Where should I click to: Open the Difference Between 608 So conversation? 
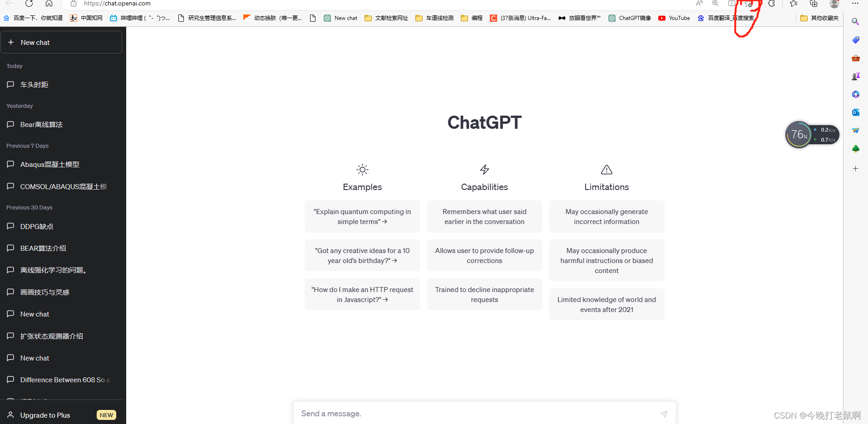click(61, 380)
